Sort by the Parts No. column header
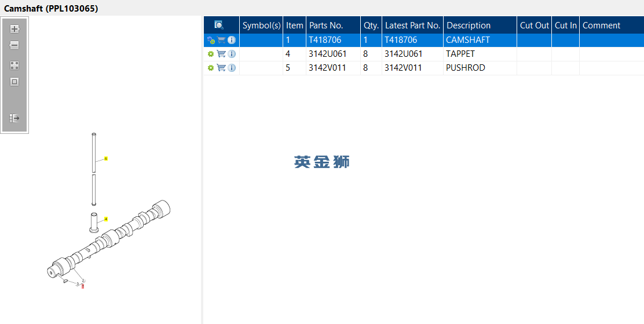This screenshot has width=644, height=324. coord(333,26)
